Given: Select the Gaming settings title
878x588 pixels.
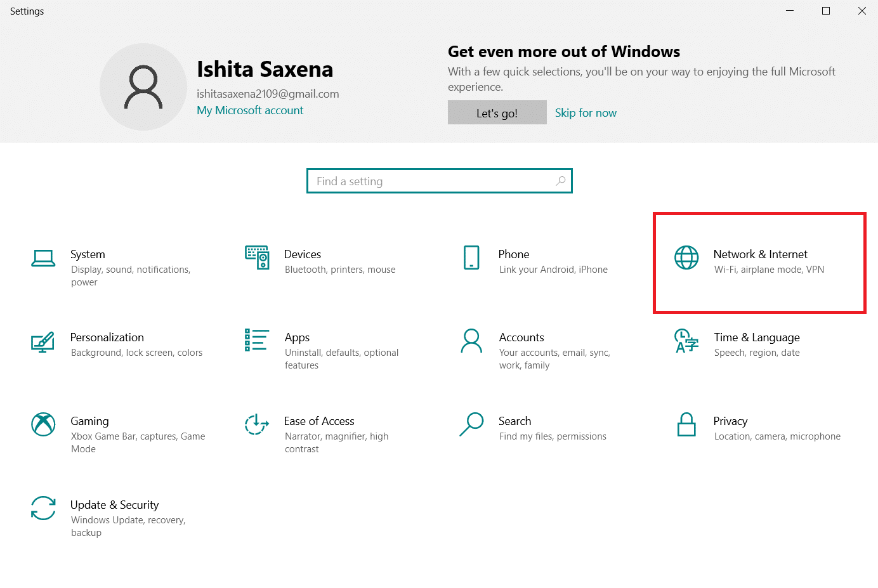Looking at the screenshot, I should pos(90,421).
